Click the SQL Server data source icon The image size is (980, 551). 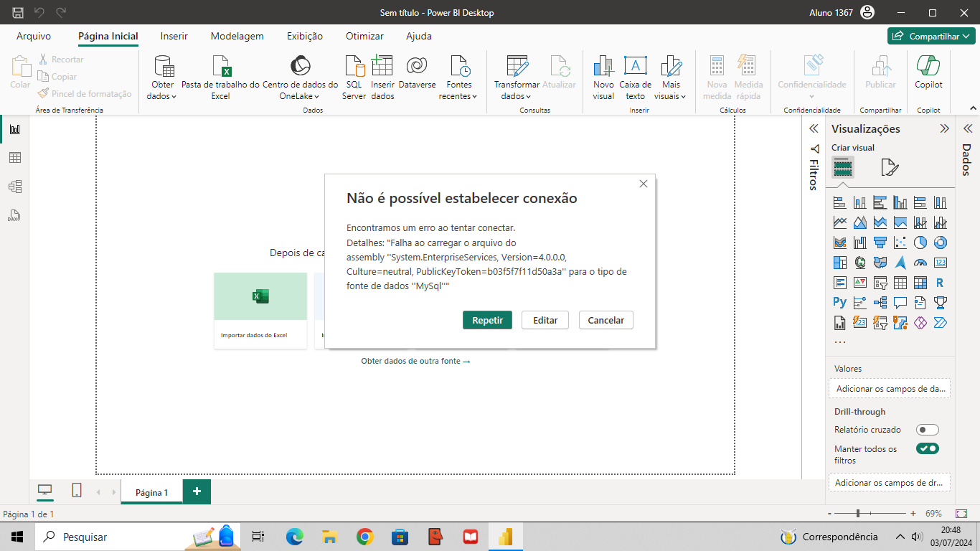tap(354, 77)
